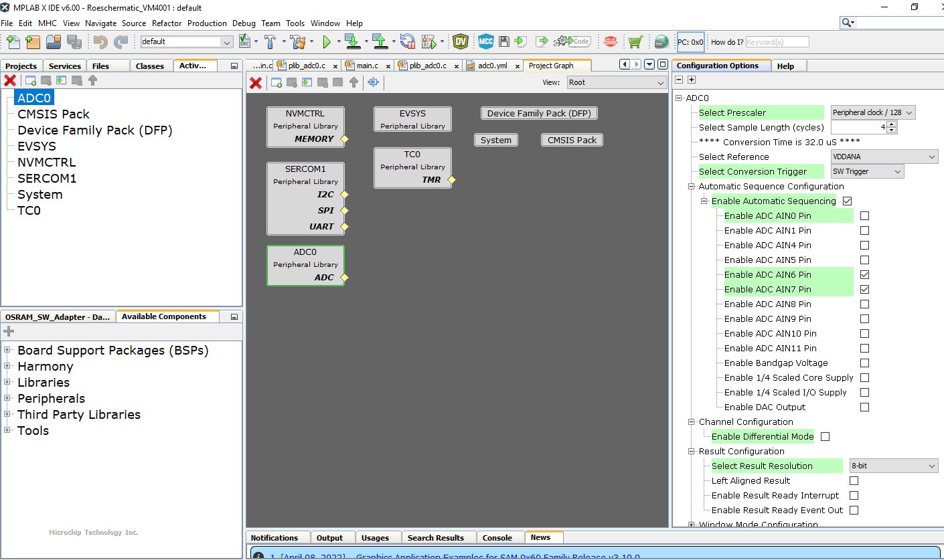Click the Build Project hammer icon
Screen dimensions: 944x560
click(270, 41)
